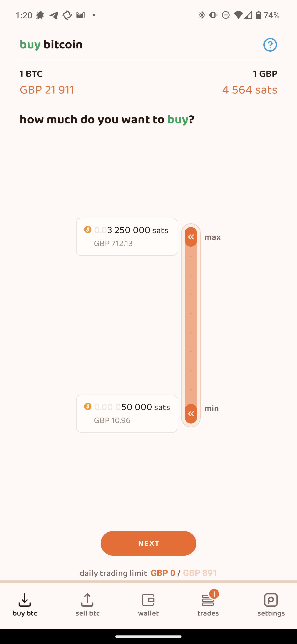Tap the sell btc upload icon
The image size is (297, 644).
[87, 600]
